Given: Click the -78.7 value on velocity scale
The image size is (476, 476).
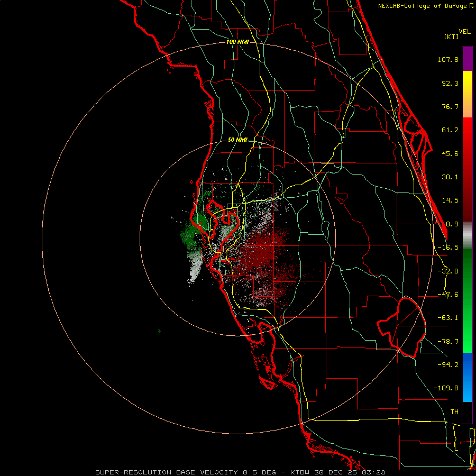Looking at the screenshot, I should coord(448,342).
